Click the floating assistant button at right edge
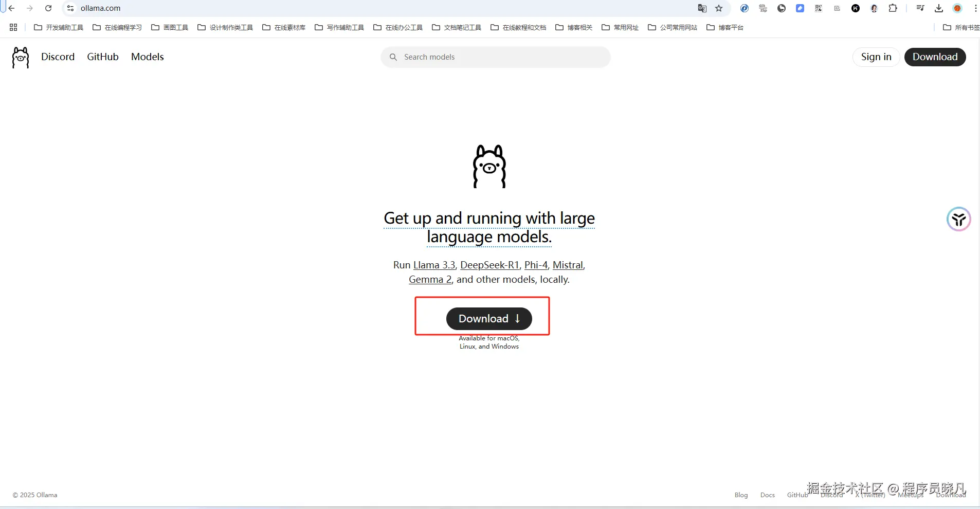Screen dimensions: 980x509 click(x=958, y=220)
